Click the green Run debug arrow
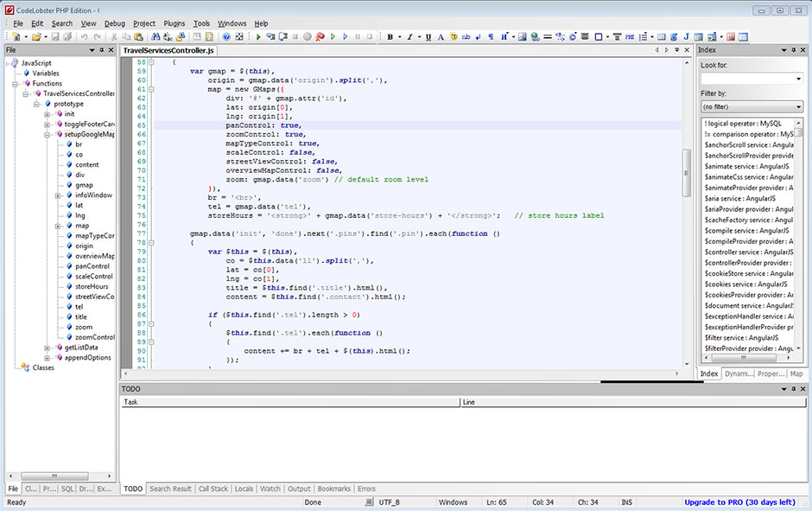Viewport: 812px width, 511px height. click(x=258, y=37)
